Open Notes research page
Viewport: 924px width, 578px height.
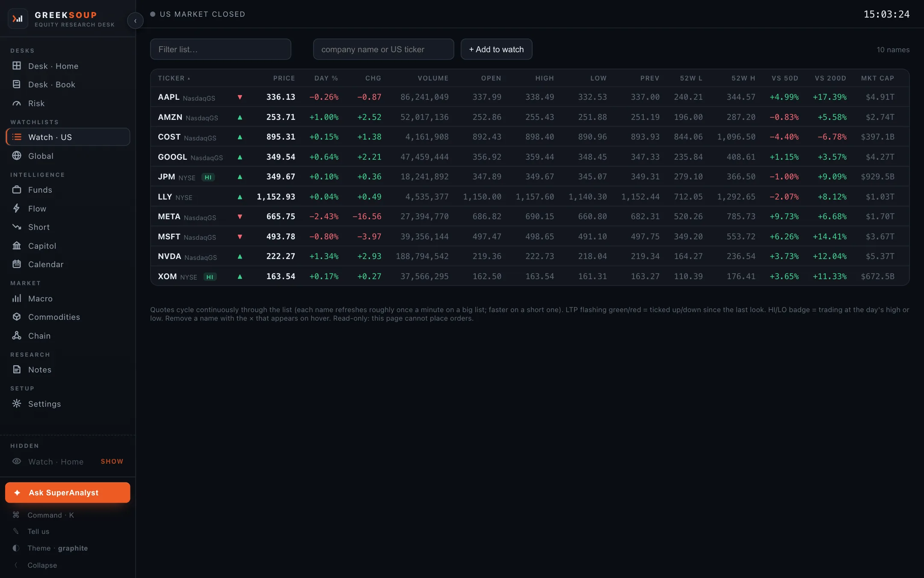pyautogui.click(x=68, y=369)
